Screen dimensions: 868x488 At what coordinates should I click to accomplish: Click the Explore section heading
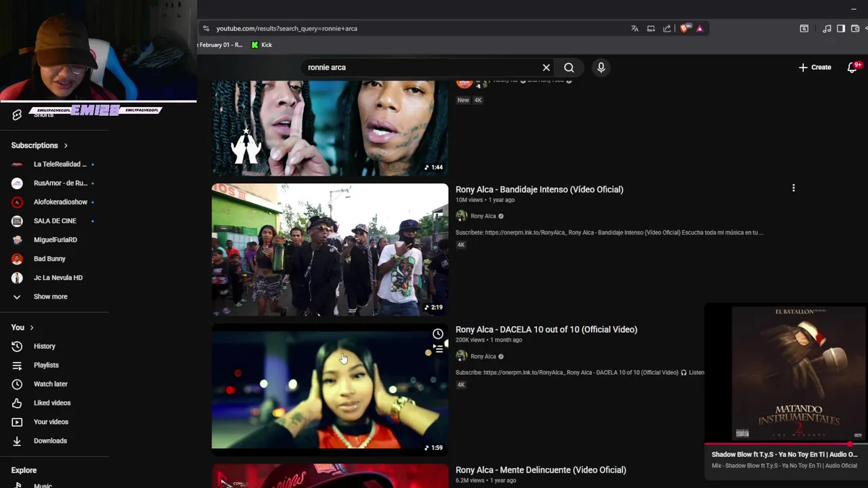coord(24,470)
